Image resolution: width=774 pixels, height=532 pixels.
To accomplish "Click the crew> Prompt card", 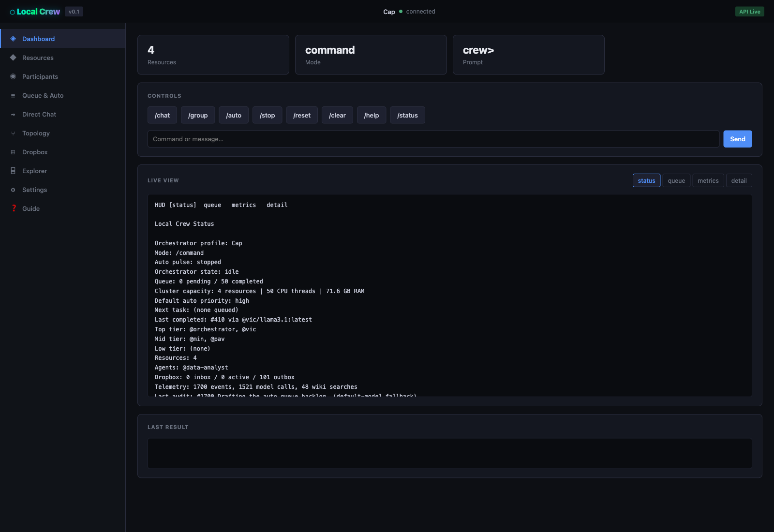I will coord(529,55).
